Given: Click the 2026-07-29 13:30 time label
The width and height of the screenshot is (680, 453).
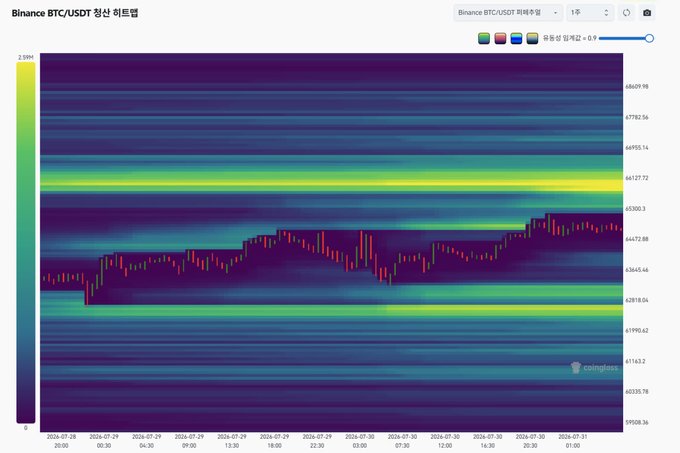Looking at the screenshot, I should (x=232, y=441).
